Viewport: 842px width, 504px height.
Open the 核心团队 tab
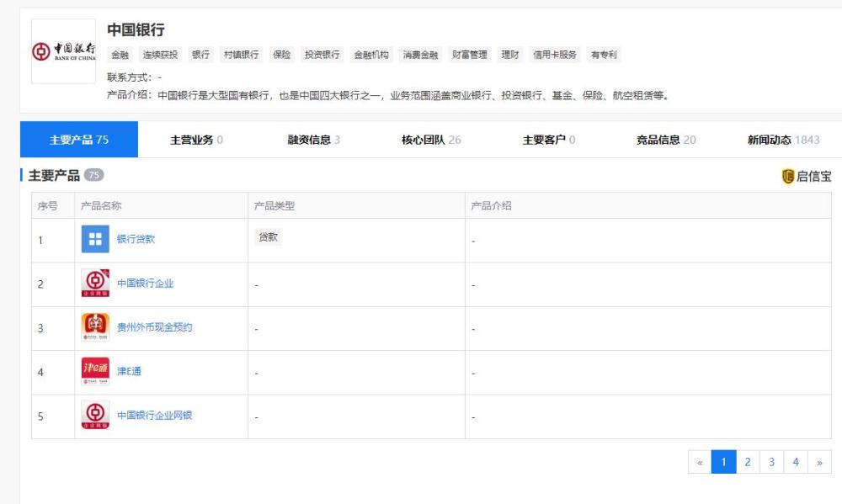[431, 140]
